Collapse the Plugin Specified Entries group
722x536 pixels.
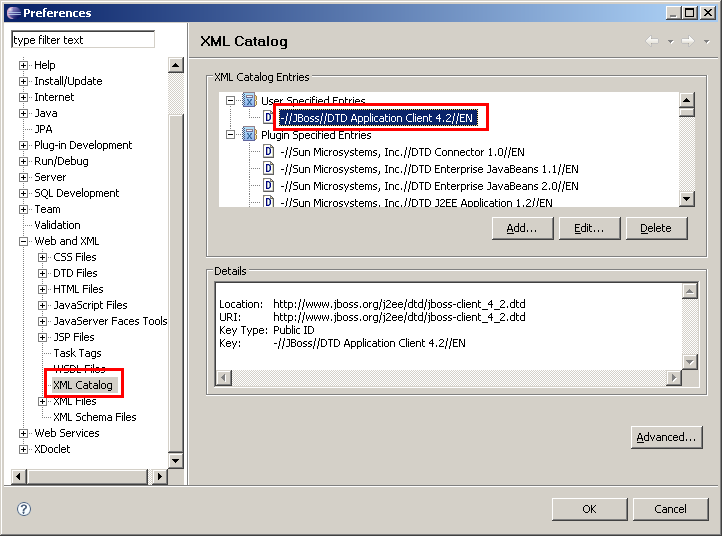click(x=230, y=134)
